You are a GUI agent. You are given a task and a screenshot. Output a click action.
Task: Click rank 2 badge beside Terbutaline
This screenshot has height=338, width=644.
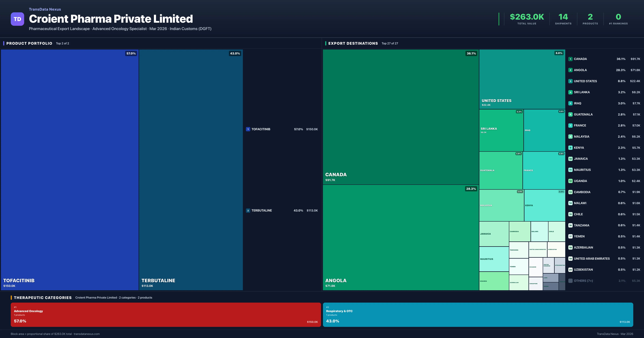pos(248,210)
